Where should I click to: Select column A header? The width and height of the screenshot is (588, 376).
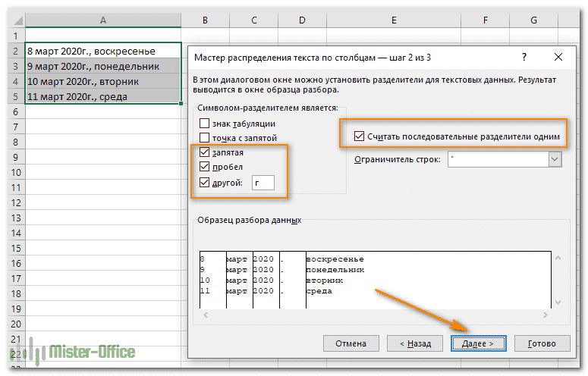click(102, 19)
